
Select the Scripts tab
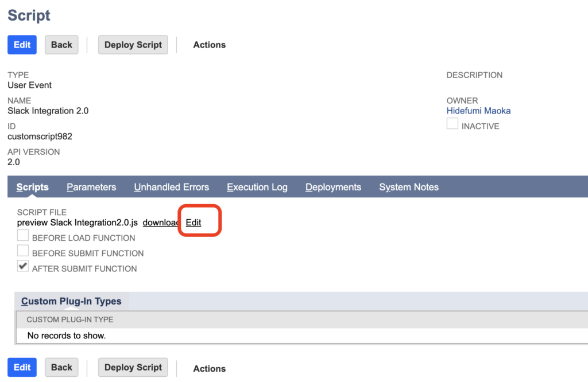33,187
